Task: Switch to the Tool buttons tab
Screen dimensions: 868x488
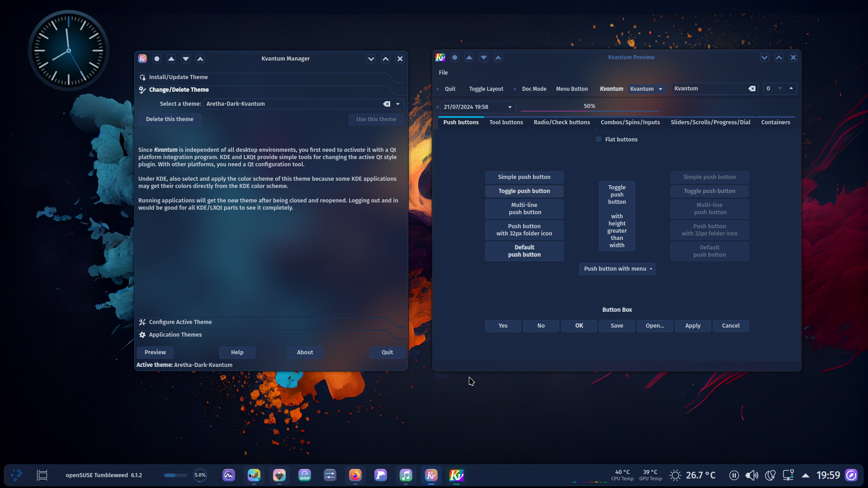Action: [506, 122]
